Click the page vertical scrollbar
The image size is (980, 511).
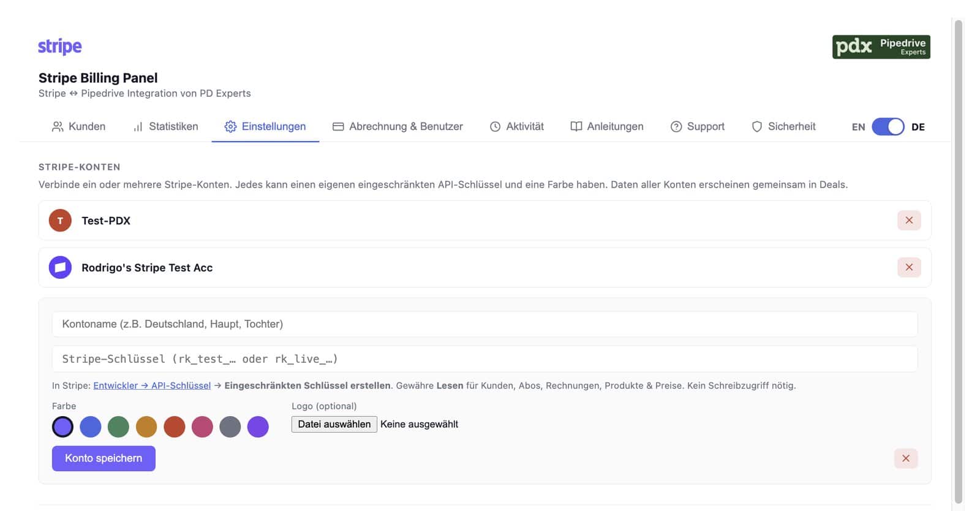(x=959, y=262)
